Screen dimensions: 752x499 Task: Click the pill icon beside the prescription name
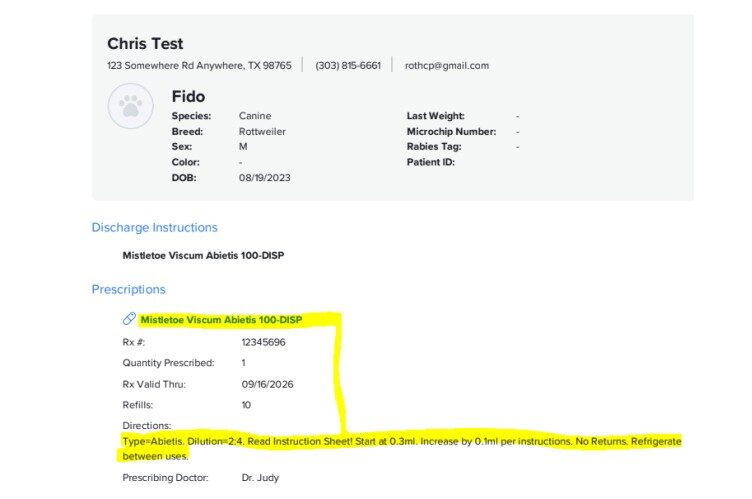[129, 319]
